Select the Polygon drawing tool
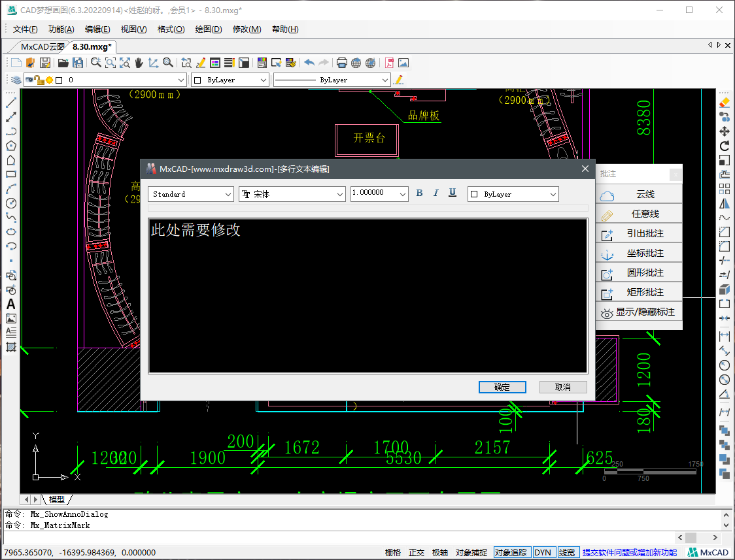The height and width of the screenshot is (560, 735). point(10,146)
